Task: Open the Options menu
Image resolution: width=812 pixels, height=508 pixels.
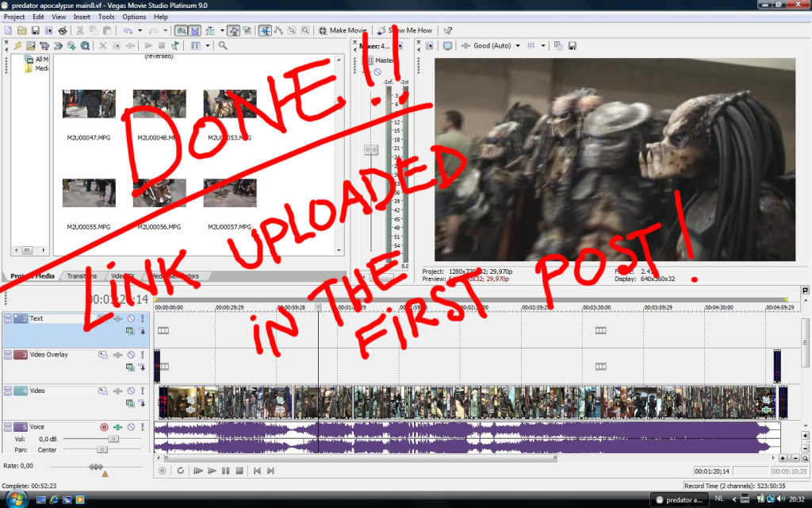Action: (x=134, y=17)
